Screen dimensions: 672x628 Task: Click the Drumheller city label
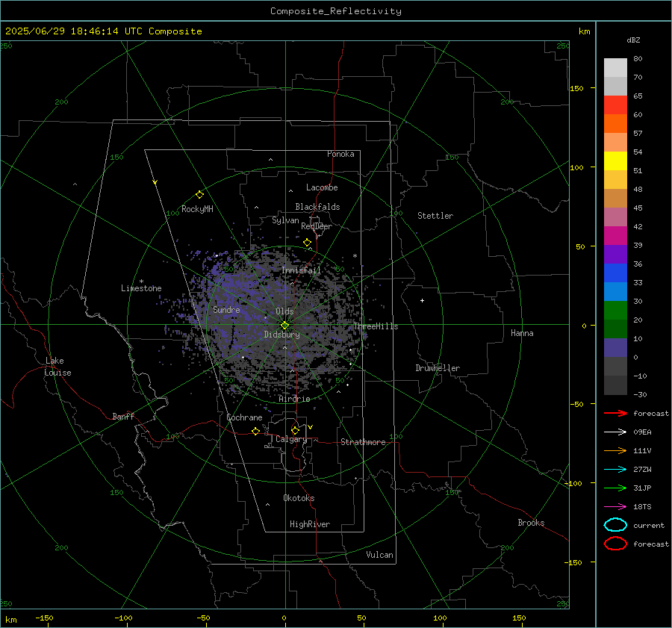tap(438, 368)
